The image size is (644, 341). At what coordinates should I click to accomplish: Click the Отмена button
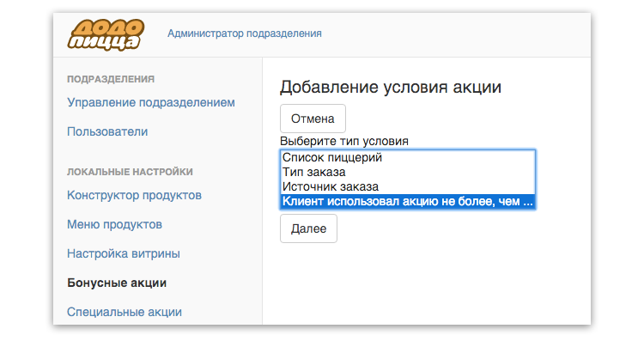313,119
